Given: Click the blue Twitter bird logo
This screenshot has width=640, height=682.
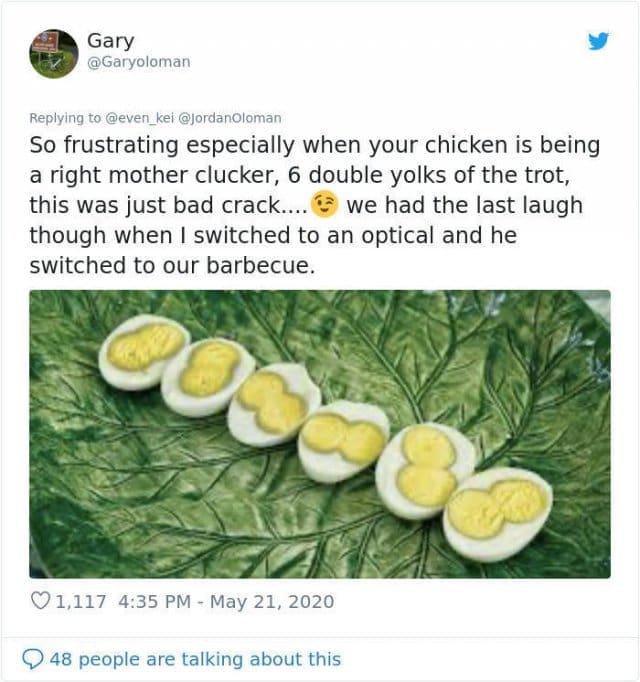Looking at the screenshot, I should click(598, 42).
